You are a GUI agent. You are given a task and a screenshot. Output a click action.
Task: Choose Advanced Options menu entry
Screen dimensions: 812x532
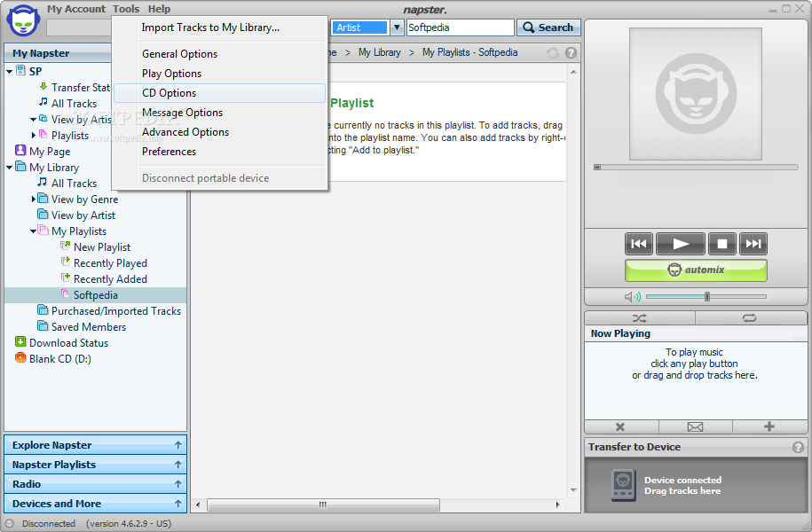tap(220, 132)
